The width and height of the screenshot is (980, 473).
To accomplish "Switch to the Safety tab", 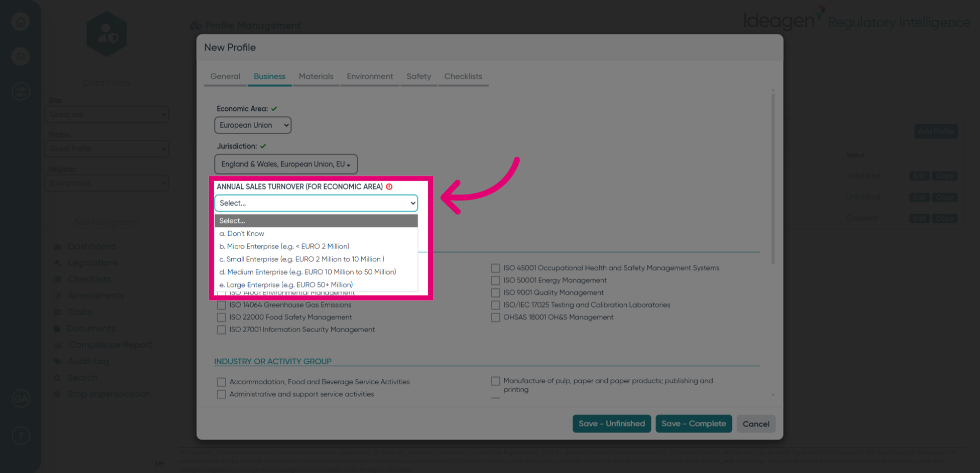I will pos(419,77).
